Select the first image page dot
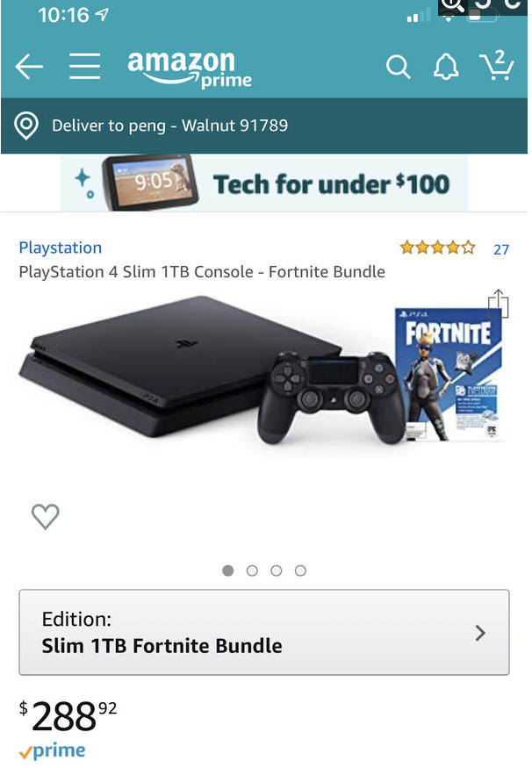Screen dimensions: 532x768 point(227,571)
